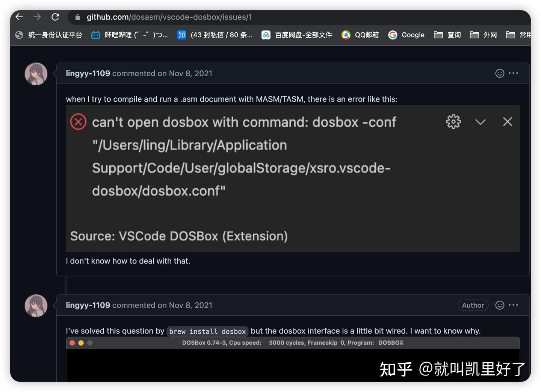This screenshot has width=541, height=392.
Task: Click lingyy-1109's profile avatar
Action: tap(36, 74)
